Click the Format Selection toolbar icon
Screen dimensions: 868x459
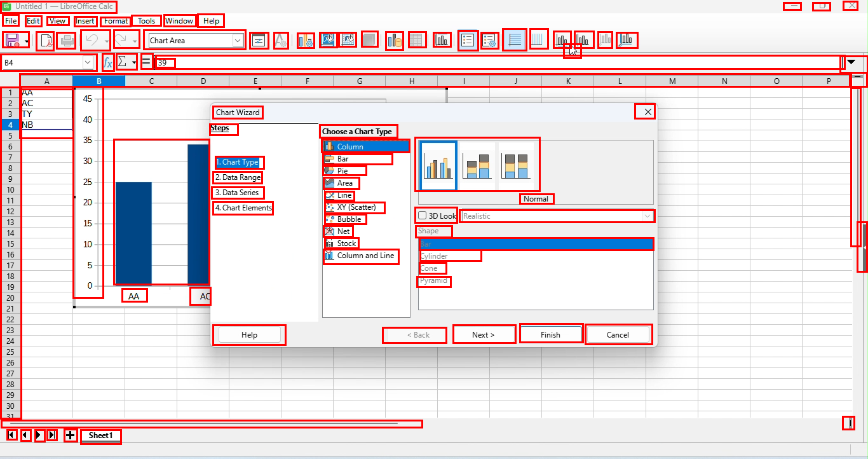(259, 40)
